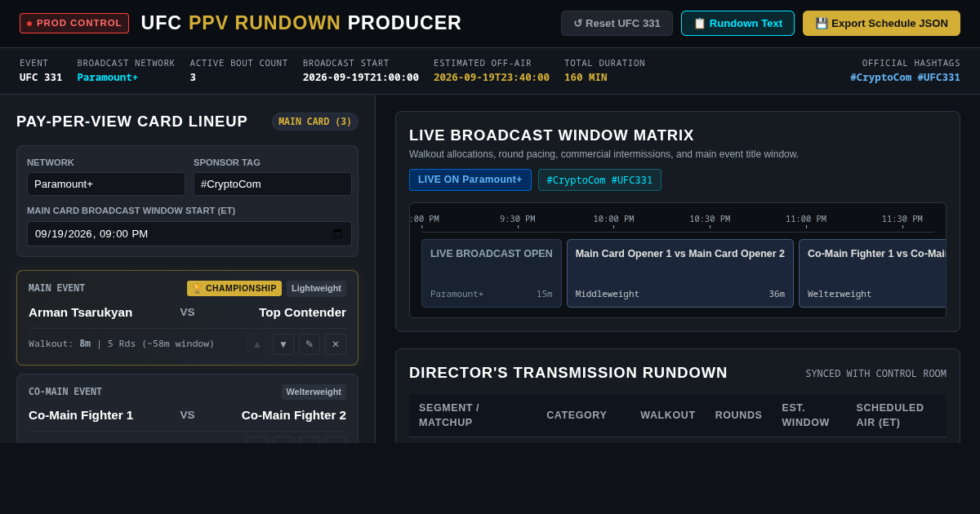Remove the main event bout with X
This screenshot has height=514, width=980.
(336, 344)
